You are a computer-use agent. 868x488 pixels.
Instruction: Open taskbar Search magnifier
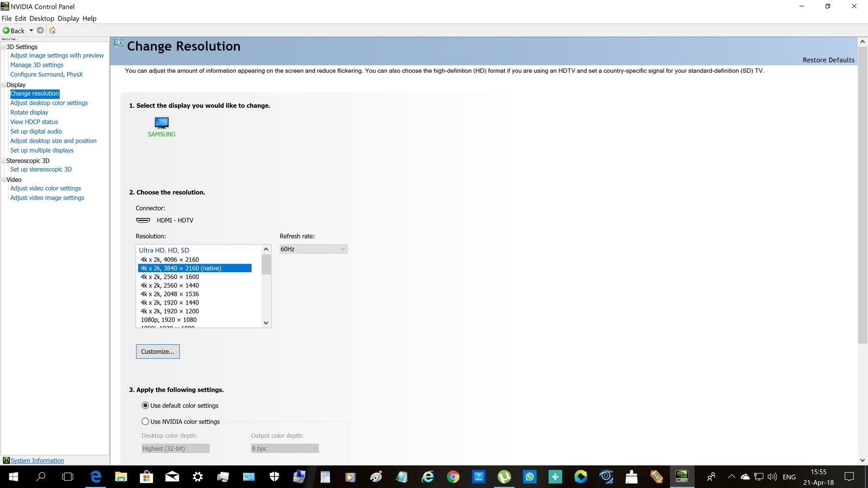(x=41, y=477)
